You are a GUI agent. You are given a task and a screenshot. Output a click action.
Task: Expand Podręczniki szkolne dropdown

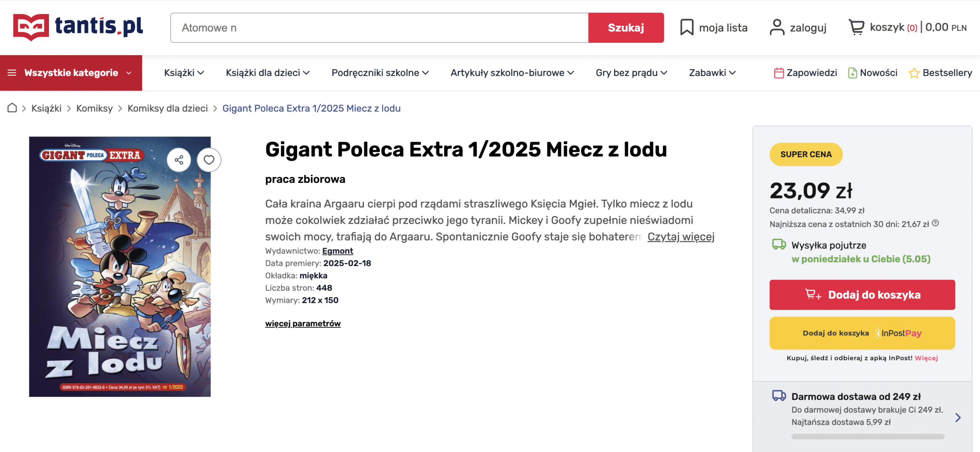(380, 73)
